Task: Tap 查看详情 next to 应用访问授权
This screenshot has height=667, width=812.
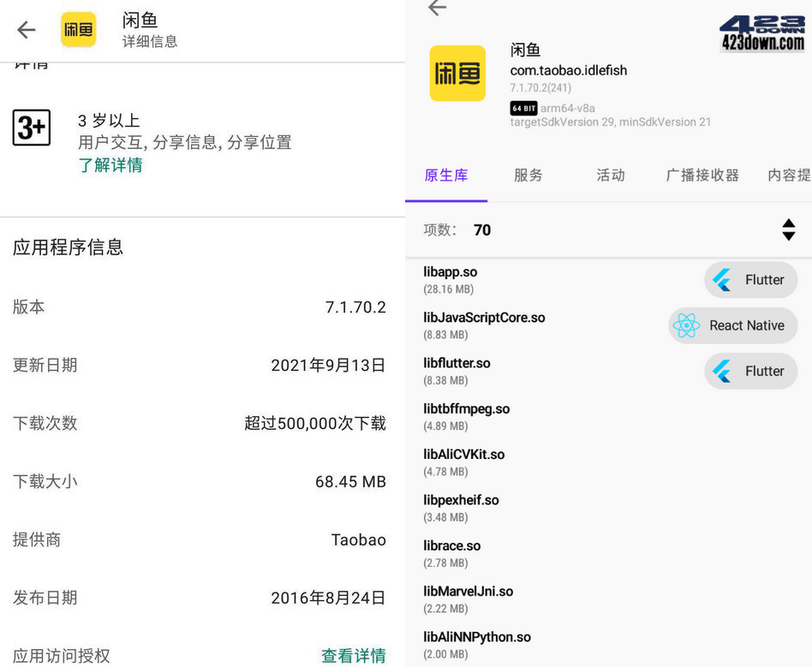Action: 354,655
